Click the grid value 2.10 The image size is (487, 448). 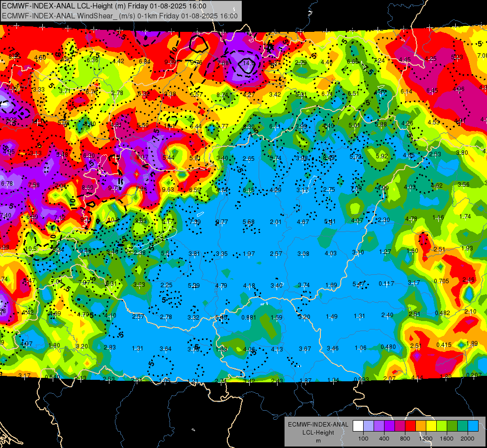pos(470,312)
